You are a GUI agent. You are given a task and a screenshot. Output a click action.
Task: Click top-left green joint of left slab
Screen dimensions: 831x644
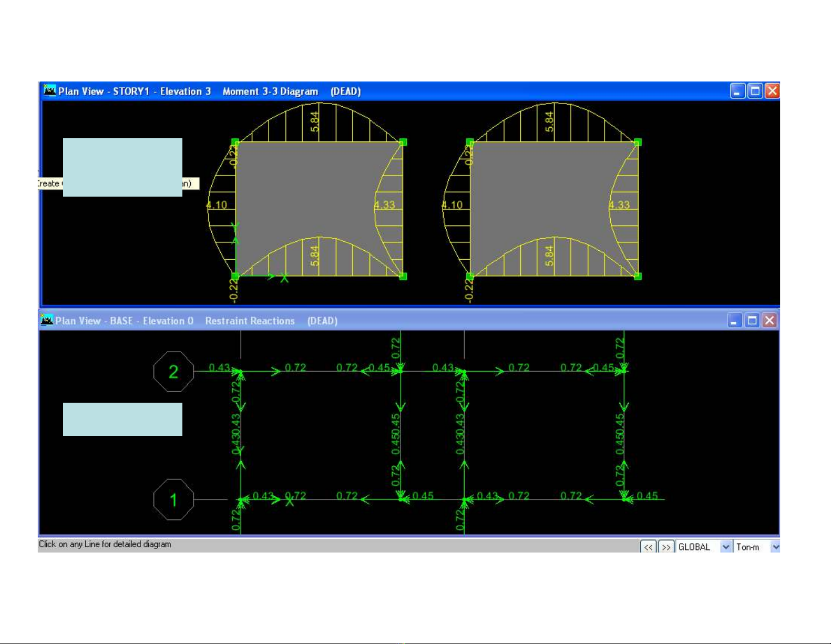point(235,142)
